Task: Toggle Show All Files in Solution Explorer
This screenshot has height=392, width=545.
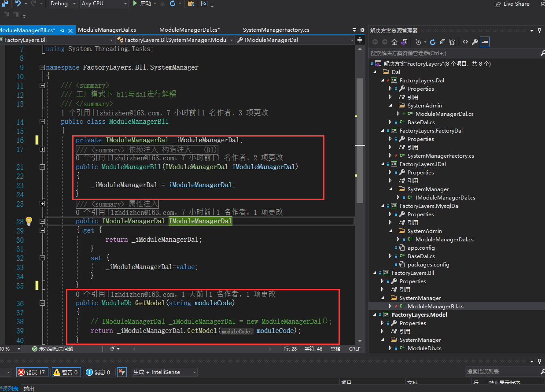Action: coord(452,42)
